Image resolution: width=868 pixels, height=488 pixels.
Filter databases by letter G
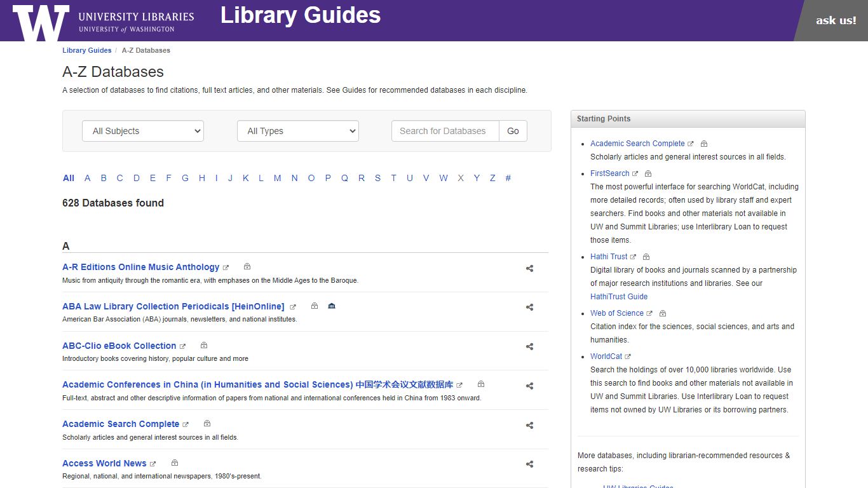pos(185,178)
